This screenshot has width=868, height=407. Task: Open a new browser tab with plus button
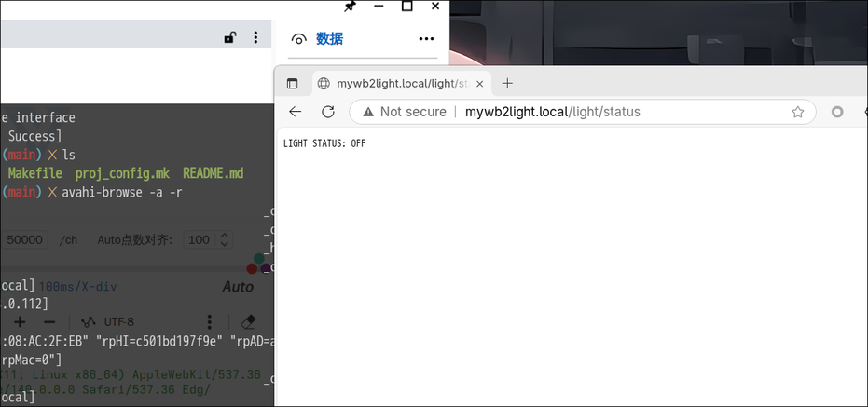[507, 84]
